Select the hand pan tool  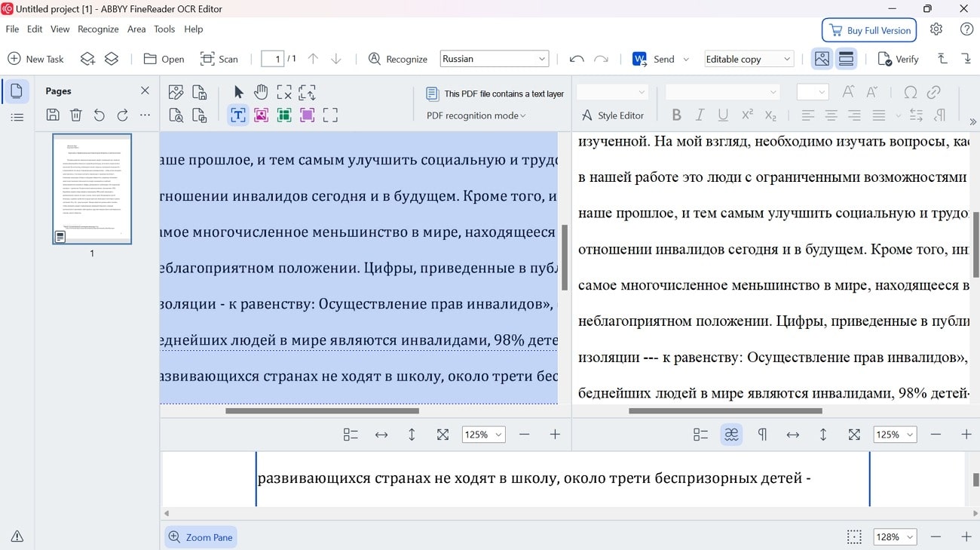click(261, 92)
